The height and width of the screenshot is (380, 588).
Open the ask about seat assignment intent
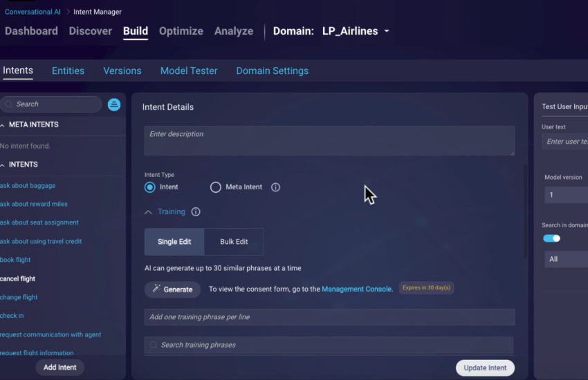(39, 222)
